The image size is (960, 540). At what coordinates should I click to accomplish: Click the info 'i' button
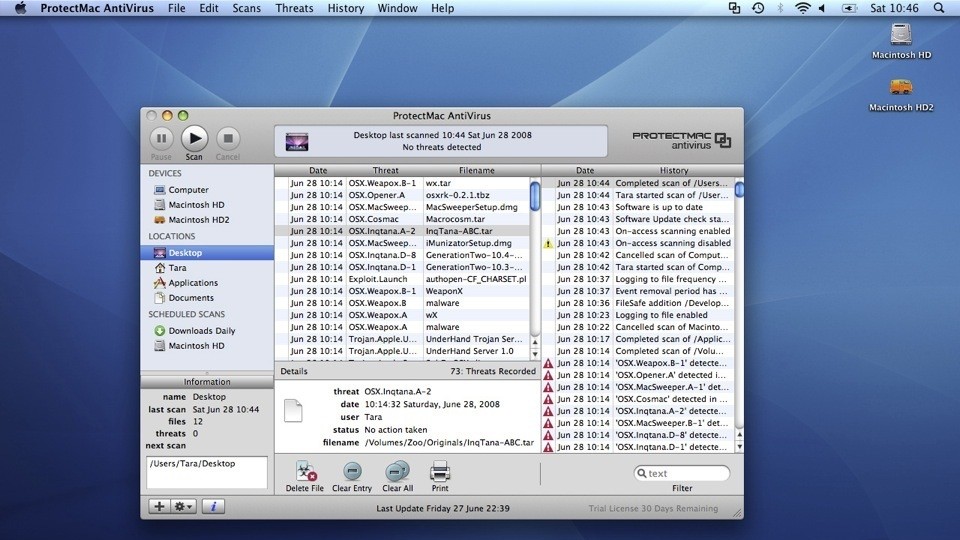coord(213,506)
